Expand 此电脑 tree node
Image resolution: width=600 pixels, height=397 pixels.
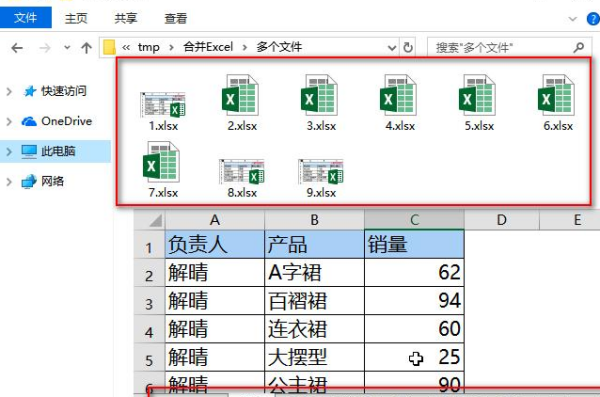point(9,152)
